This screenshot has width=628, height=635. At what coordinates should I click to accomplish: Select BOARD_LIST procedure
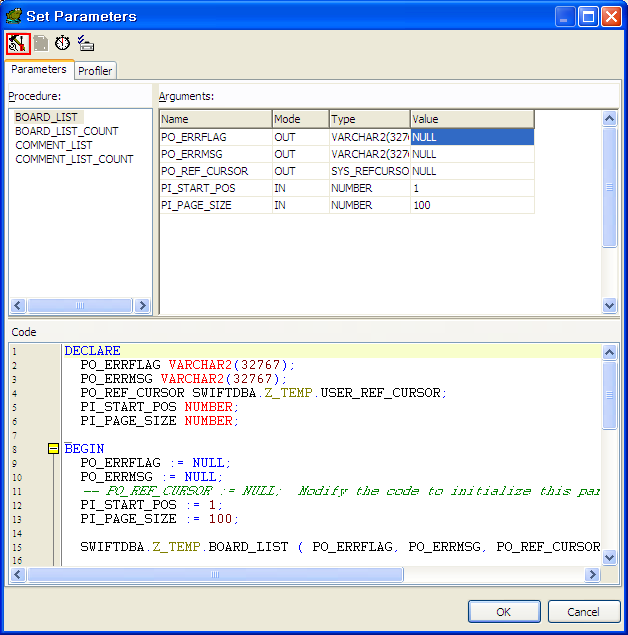(x=46, y=117)
